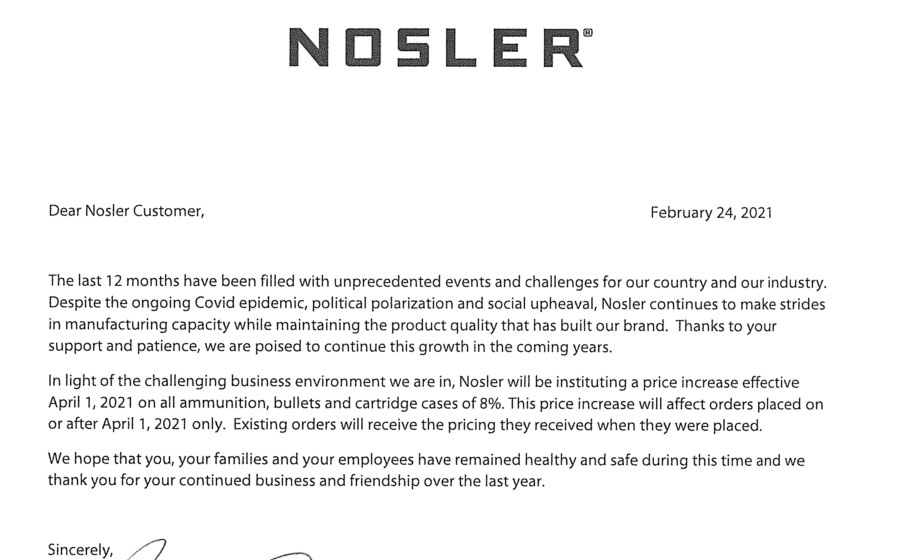Click the registered trademark symbol beside NOSLER

[588, 33]
